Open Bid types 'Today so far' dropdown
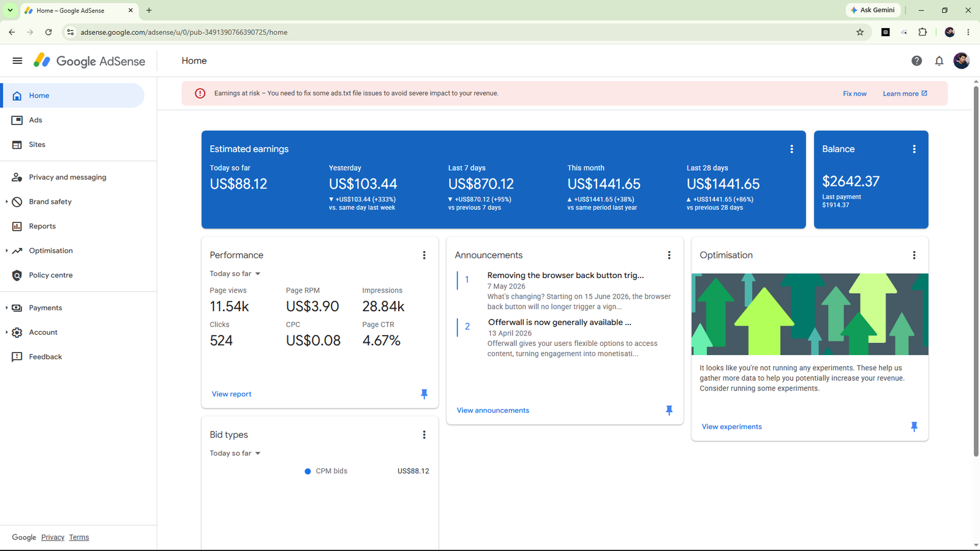This screenshot has width=980, height=551. 235,453
